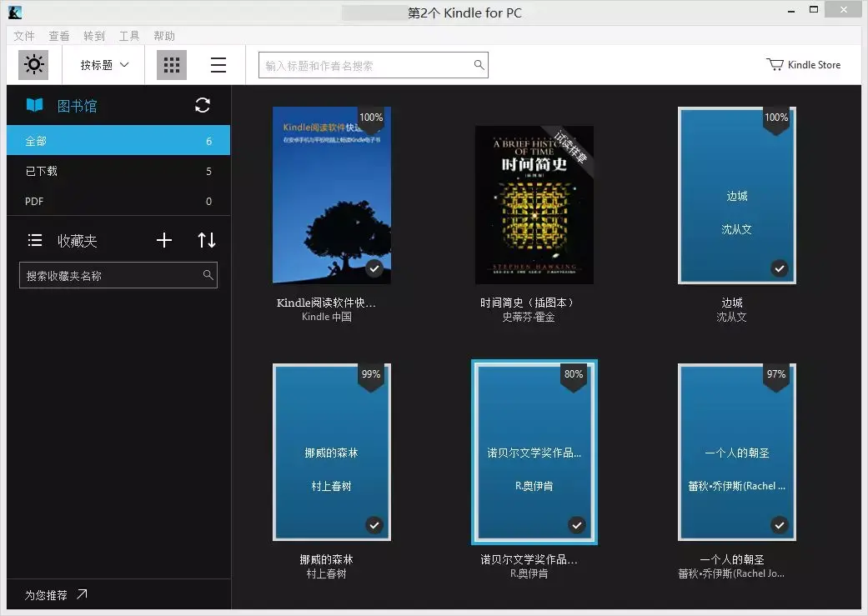Switch to list view of library
This screenshot has height=616, width=868.
[218, 64]
